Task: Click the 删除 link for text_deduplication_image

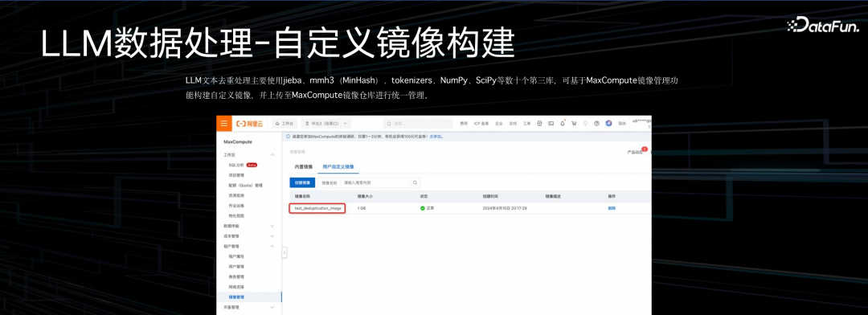Action: click(x=612, y=208)
